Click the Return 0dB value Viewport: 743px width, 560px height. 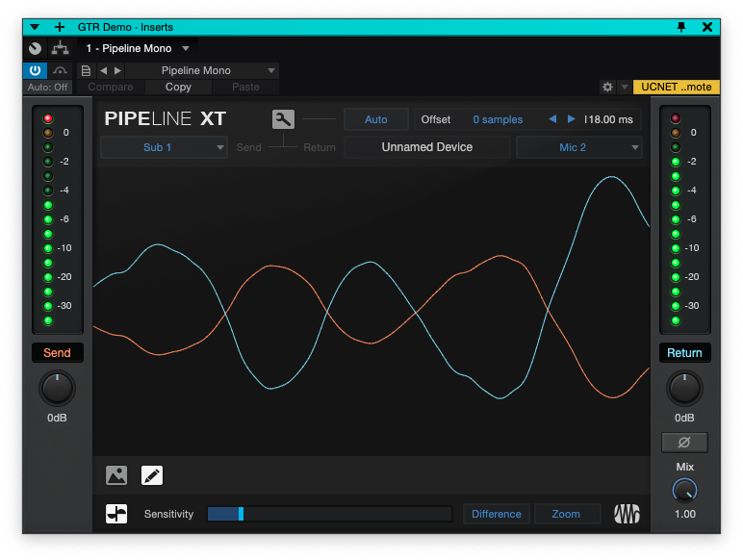(x=684, y=418)
